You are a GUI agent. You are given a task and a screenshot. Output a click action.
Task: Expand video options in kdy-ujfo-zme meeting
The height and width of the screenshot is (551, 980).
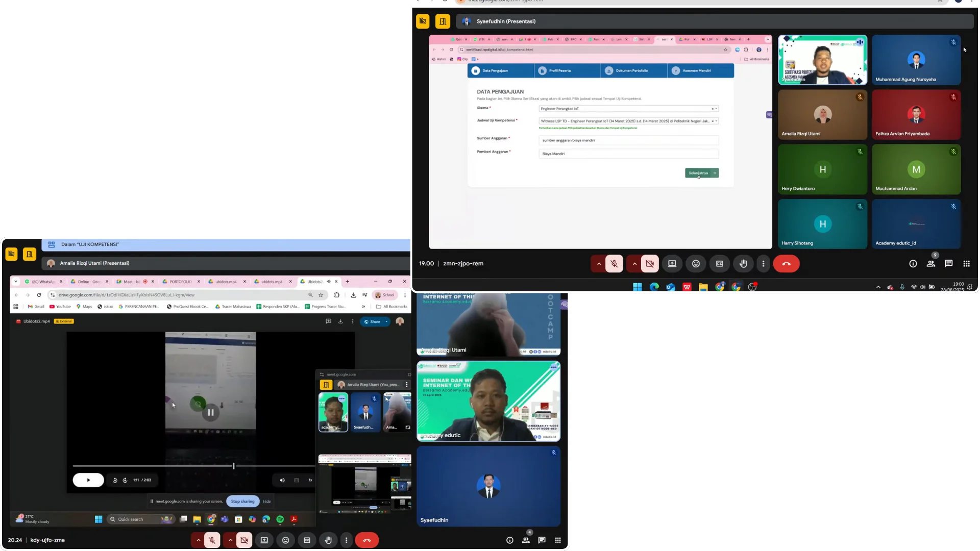click(x=230, y=540)
